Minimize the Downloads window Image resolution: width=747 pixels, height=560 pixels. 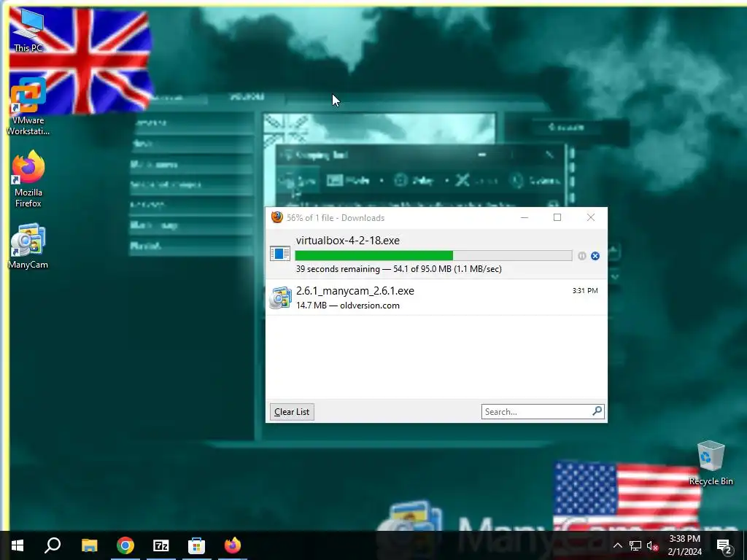525,217
